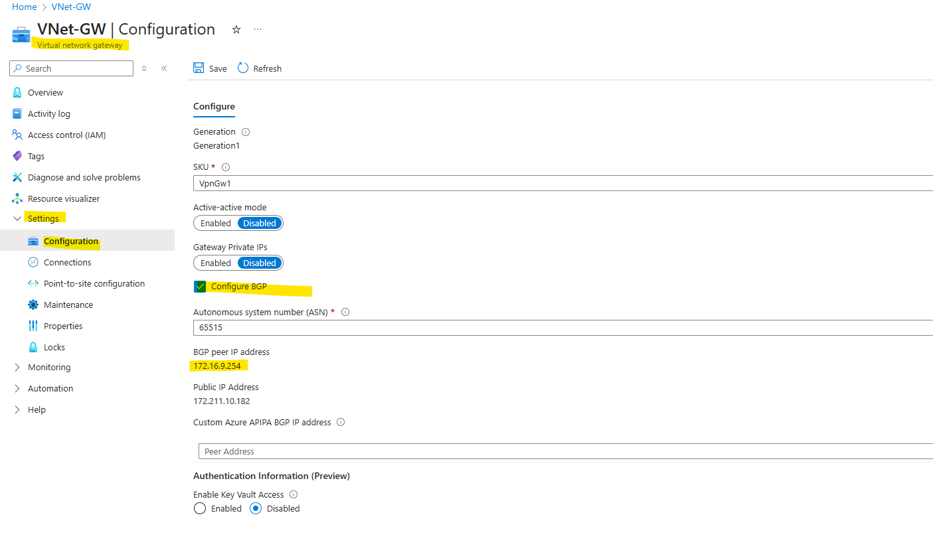The image size is (933, 560).
Task: Click the search magnifier icon in sidebar
Action: click(x=18, y=68)
